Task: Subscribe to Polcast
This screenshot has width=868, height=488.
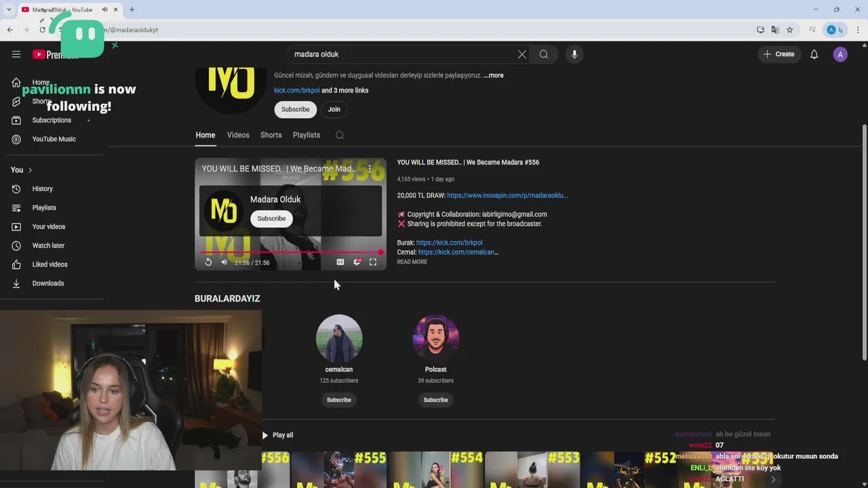Action: [436, 400]
